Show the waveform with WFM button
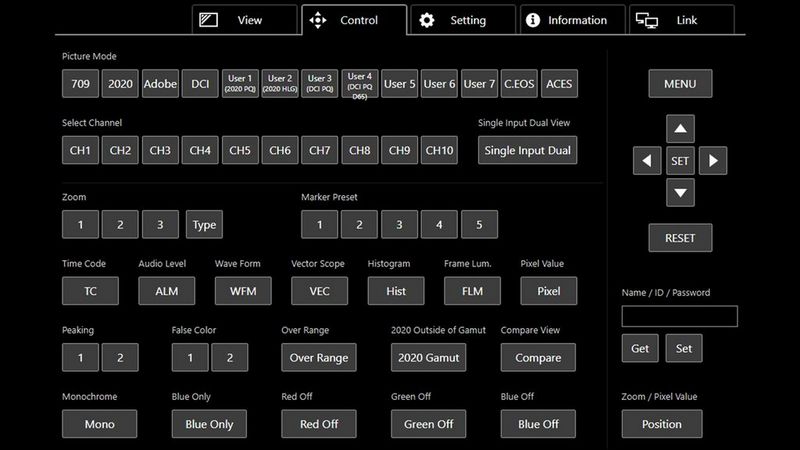The width and height of the screenshot is (800, 450). (x=242, y=291)
